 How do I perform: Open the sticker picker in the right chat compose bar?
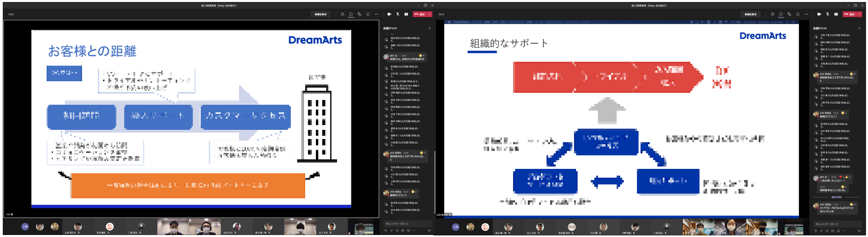tap(838, 231)
